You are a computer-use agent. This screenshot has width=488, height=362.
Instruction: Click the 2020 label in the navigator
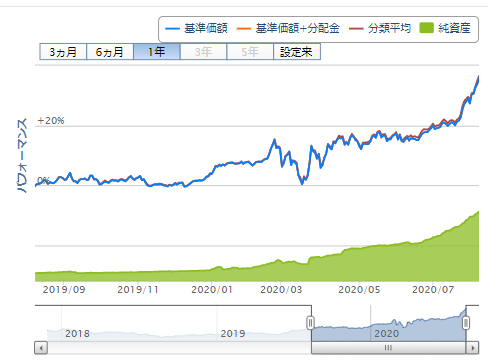pyautogui.click(x=386, y=333)
